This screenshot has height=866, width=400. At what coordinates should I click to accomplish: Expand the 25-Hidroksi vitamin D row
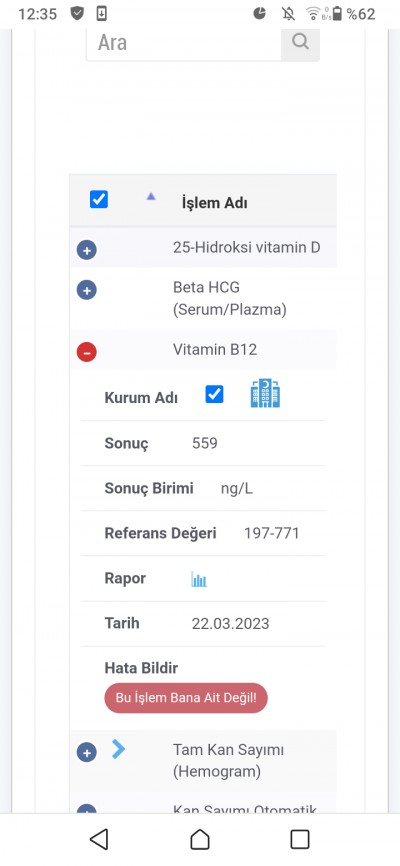[x=87, y=250]
